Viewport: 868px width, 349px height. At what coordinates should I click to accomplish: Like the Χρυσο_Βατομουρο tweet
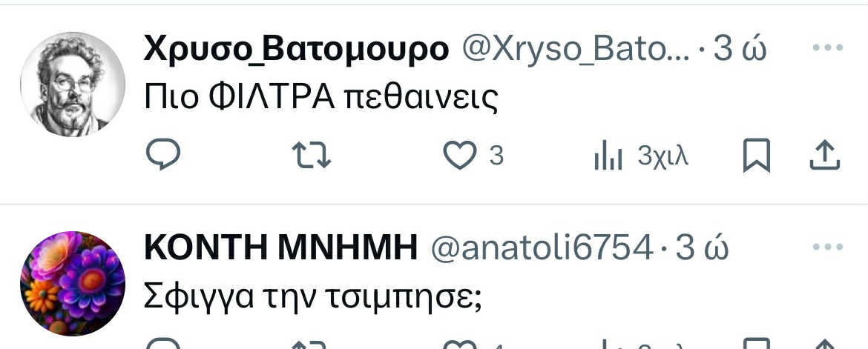click(459, 156)
